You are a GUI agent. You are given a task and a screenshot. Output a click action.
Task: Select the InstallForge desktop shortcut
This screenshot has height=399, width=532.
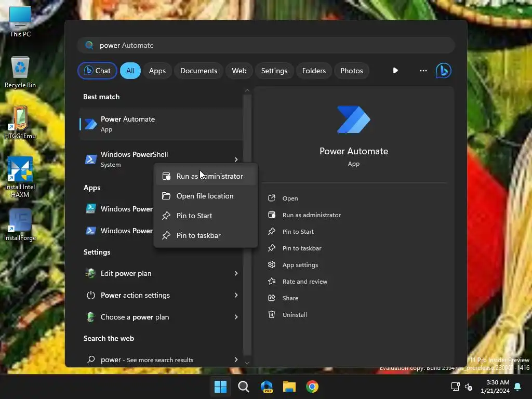(x=20, y=225)
